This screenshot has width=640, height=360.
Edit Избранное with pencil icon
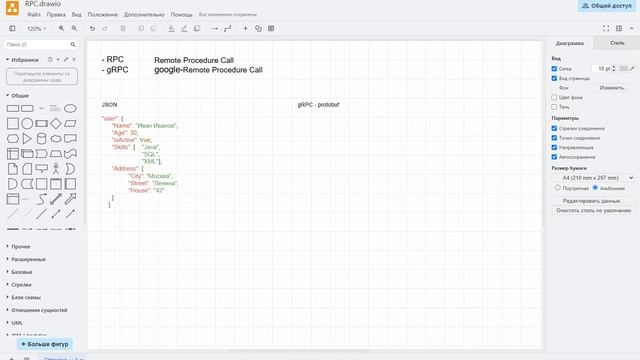(66, 60)
